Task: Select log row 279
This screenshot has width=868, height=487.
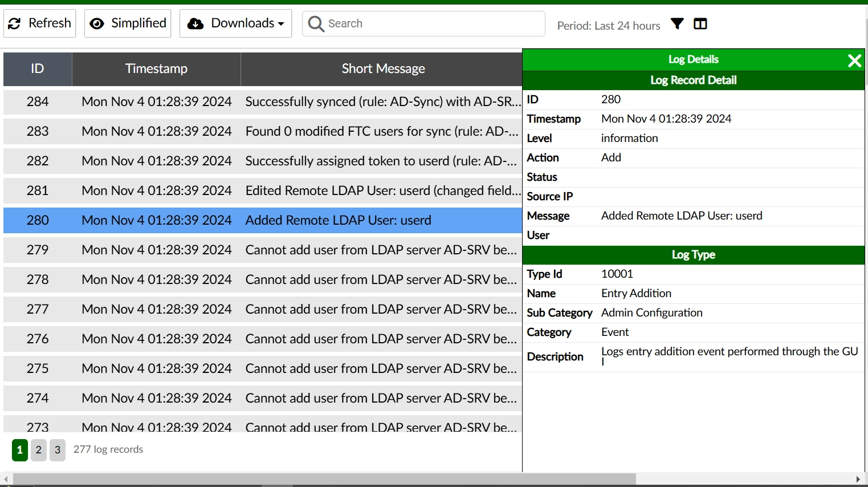Action: click(x=263, y=250)
